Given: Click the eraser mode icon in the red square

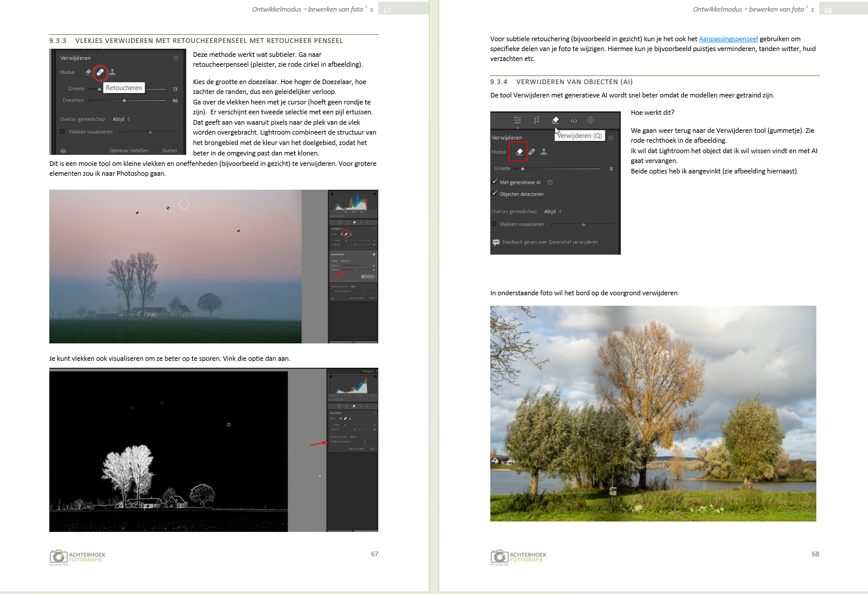Looking at the screenshot, I should [x=519, y=152].
